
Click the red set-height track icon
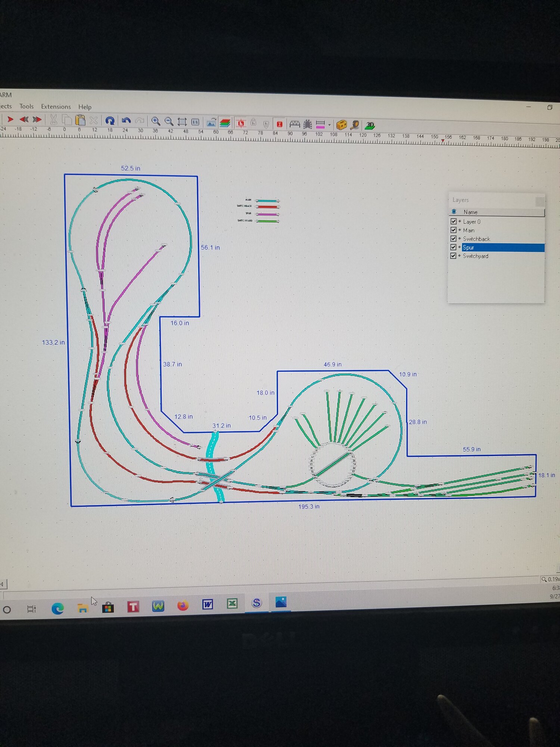(241, 123)
